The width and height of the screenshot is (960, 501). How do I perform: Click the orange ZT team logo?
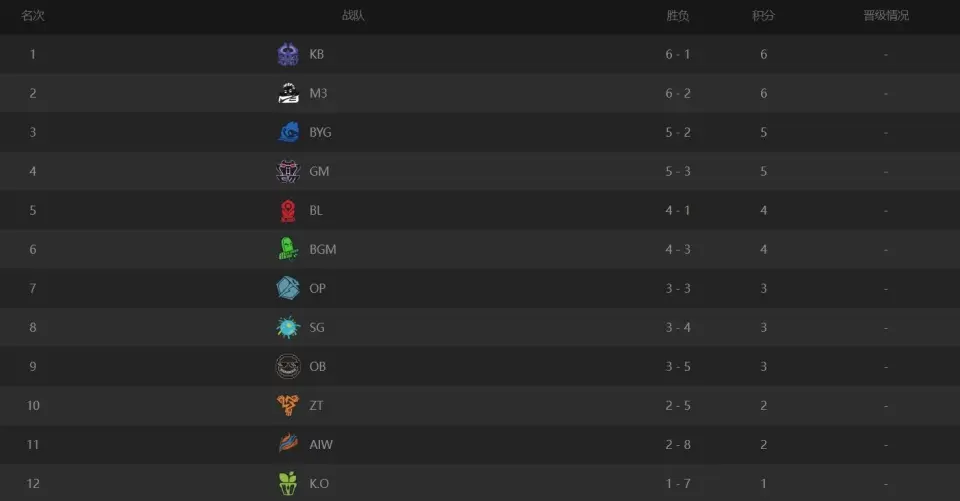(x=288, y=405)
